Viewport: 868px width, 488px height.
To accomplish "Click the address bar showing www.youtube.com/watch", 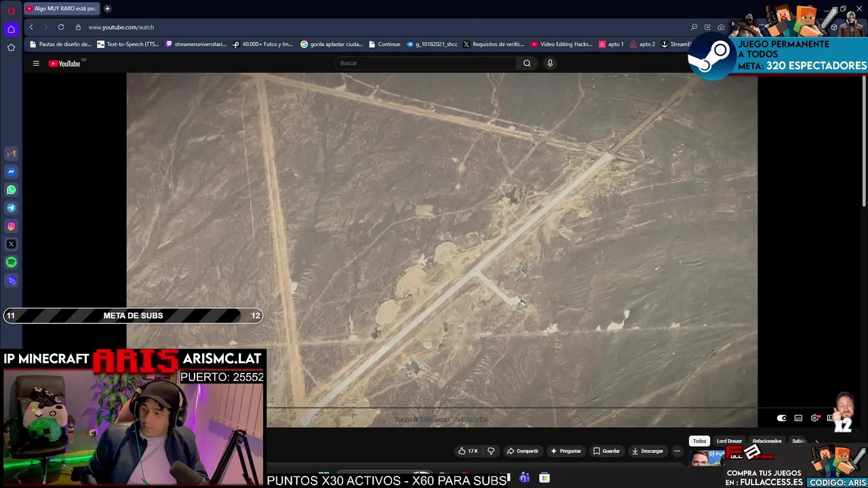I will click(121, 27).
